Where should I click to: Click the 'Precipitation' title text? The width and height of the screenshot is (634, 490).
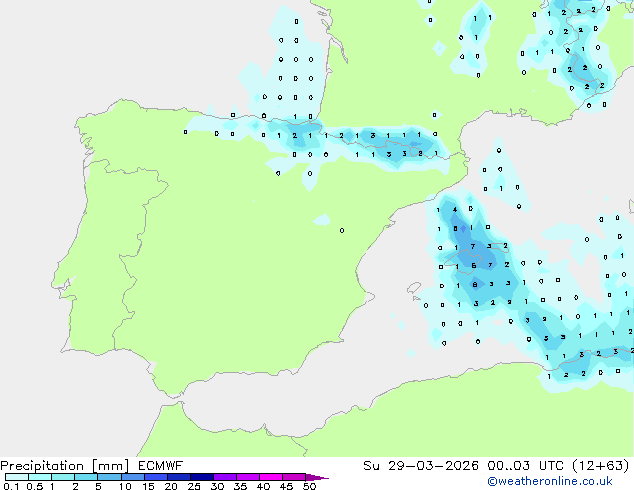pos(42,466)
